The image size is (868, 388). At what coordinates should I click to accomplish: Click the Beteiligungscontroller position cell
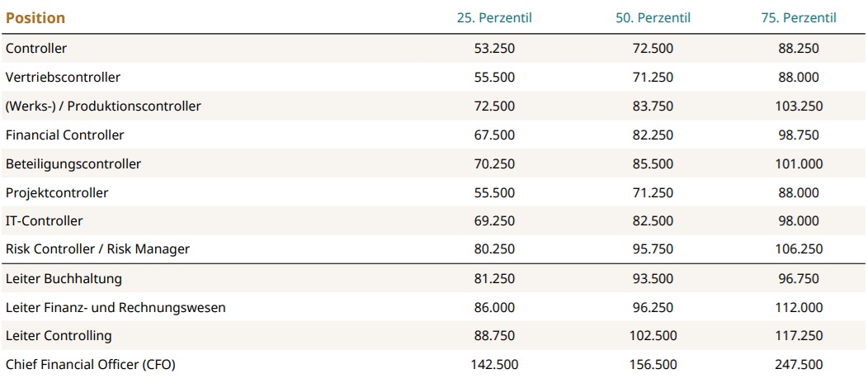(73, 164)
